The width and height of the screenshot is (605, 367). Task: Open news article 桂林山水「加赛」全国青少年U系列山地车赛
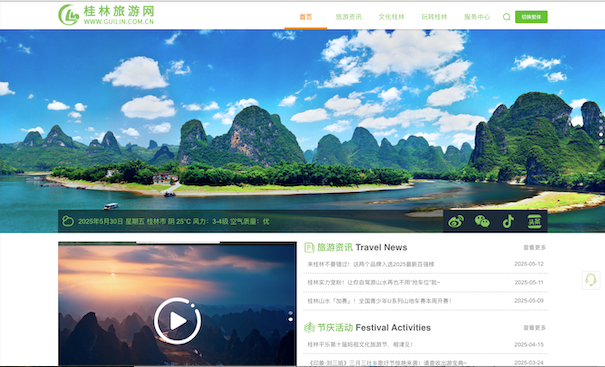379,301
